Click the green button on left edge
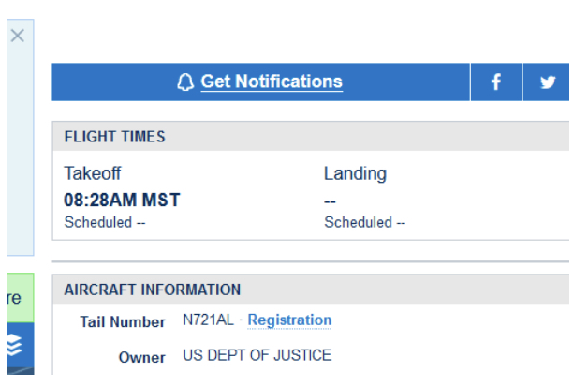This screenshot has width=588, height=387. (17, 298)
